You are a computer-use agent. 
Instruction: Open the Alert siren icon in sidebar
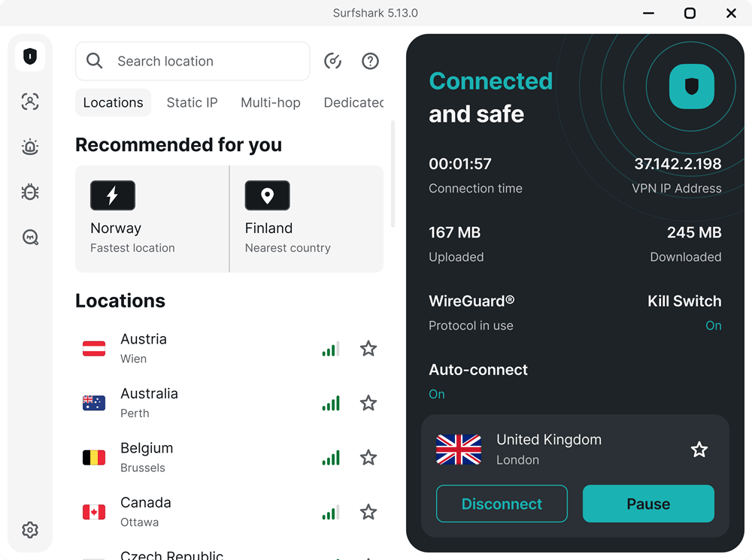click(30, 147)
